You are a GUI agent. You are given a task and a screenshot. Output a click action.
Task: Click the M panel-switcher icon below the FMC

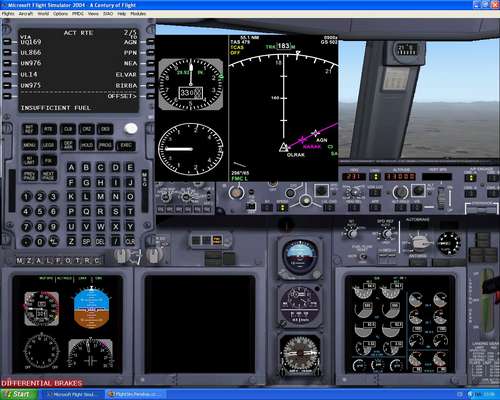[19, 260]
